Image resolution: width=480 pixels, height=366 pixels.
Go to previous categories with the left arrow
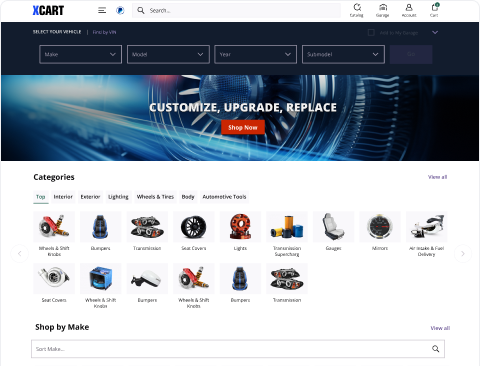[19, 254]
